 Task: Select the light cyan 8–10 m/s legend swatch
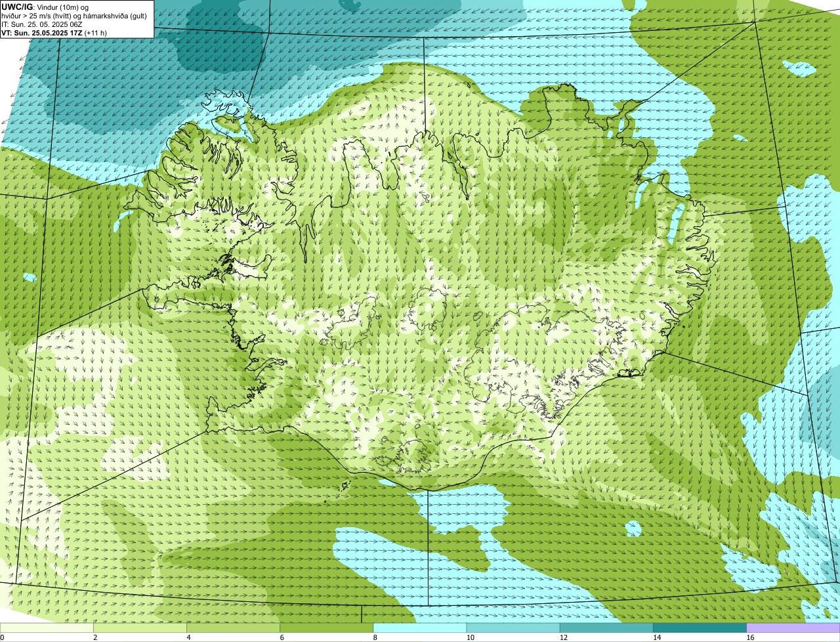[420, 628]
